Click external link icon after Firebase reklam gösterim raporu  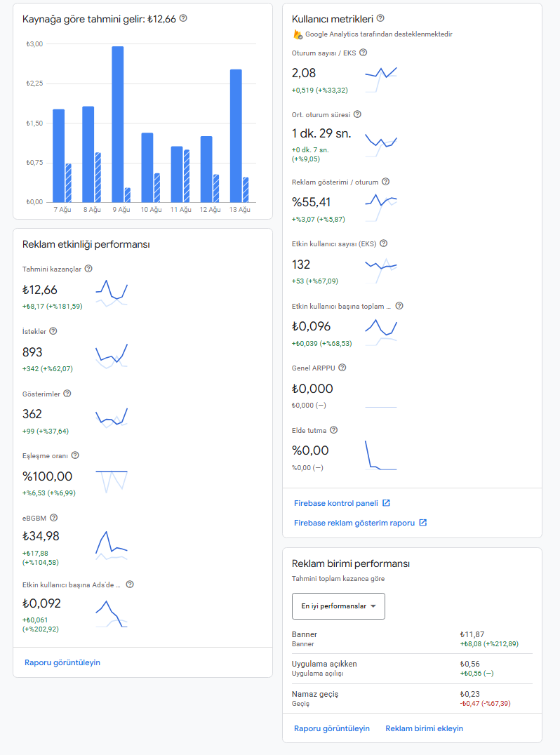click(x=422, y=523)
